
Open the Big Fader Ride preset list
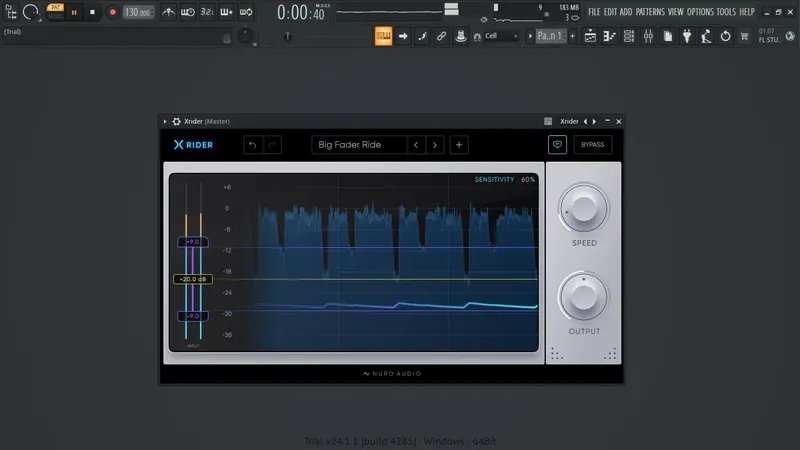pos(360,145)
